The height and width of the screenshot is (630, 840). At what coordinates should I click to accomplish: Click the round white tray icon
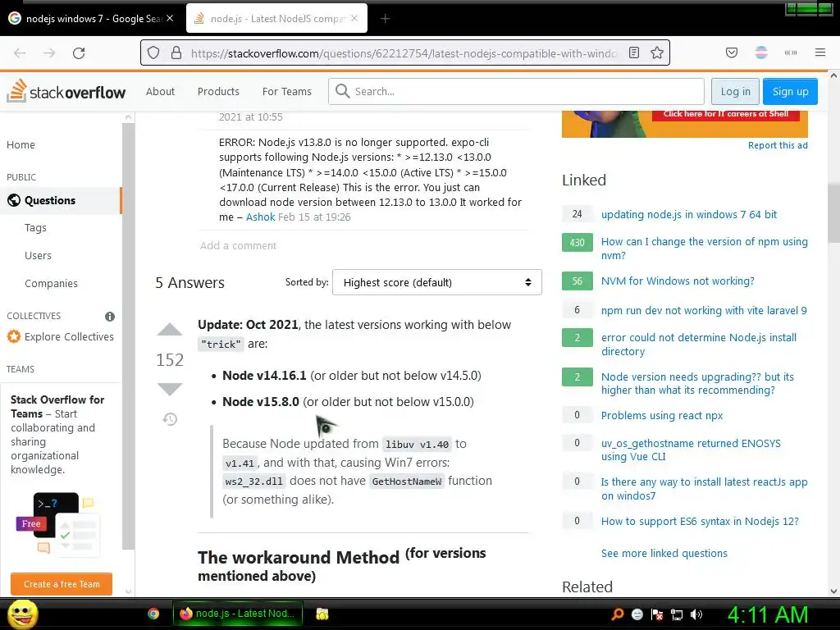(637, 614)
